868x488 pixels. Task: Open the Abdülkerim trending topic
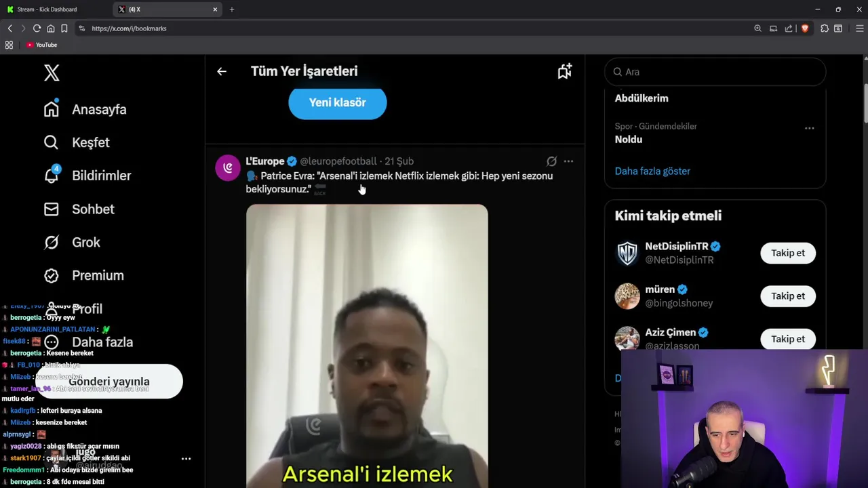click(x=642, y=98)
